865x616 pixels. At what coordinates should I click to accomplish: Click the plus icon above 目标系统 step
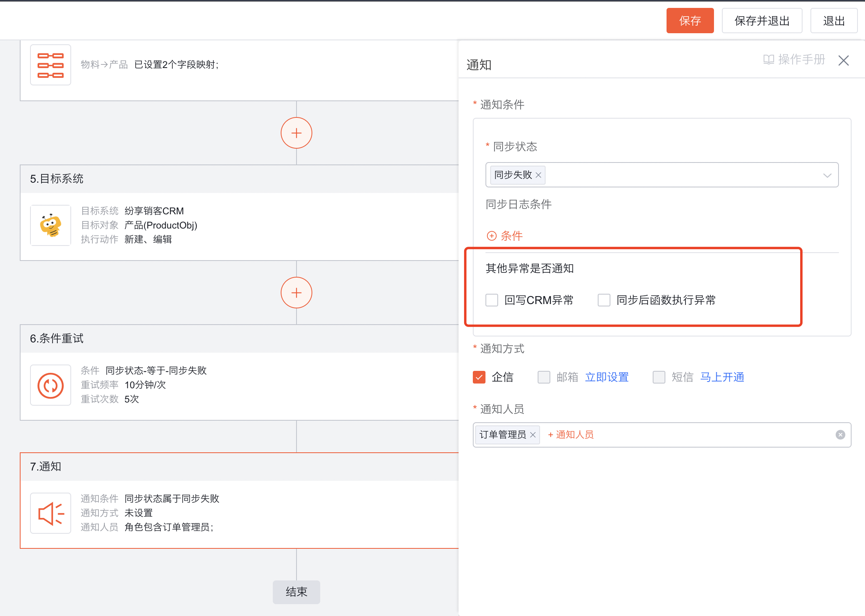click(x=296, y=133)
